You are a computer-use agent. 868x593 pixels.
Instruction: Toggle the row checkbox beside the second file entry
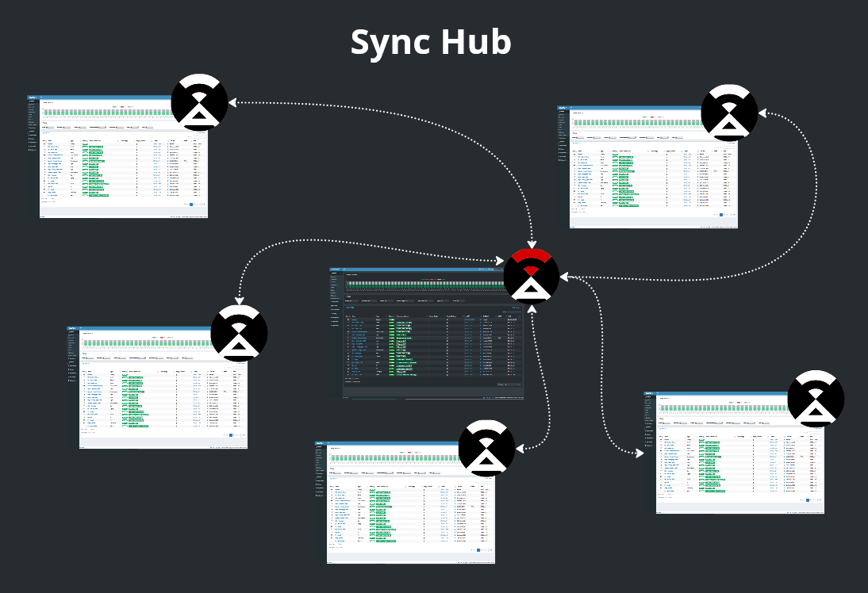[44, 147]
